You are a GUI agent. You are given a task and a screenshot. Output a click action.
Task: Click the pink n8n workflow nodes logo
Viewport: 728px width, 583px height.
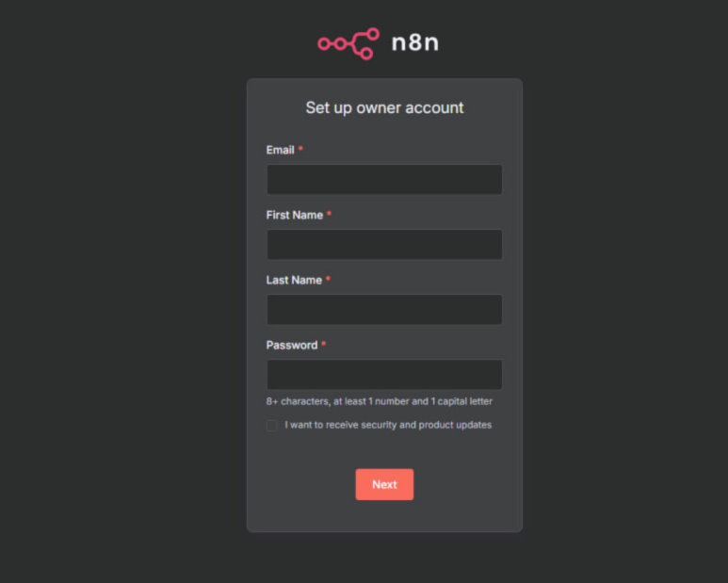click(348, 43)
